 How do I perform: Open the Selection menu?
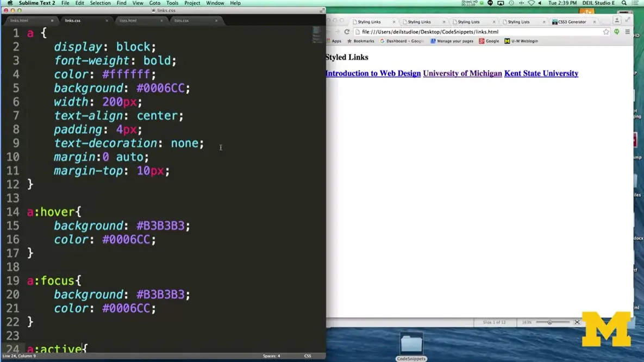[100, 3]
